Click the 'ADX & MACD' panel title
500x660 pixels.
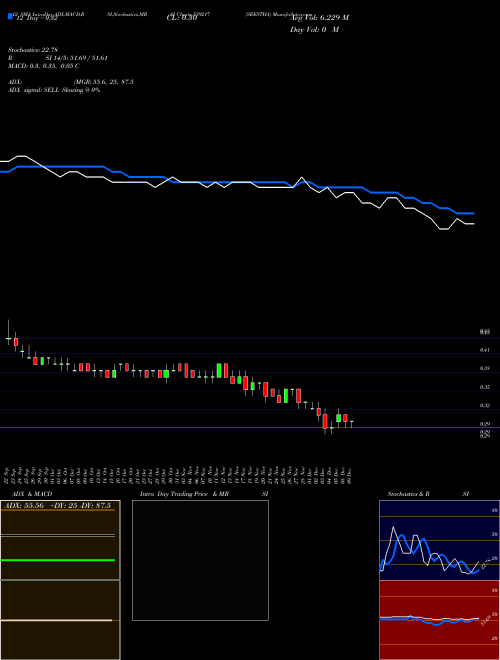[32, 494]
